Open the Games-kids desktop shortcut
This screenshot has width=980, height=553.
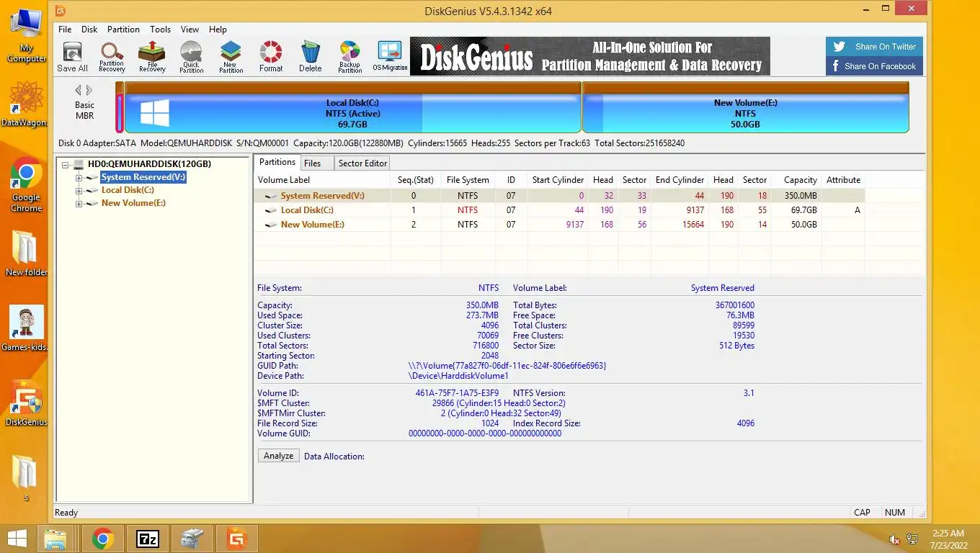coord(27,328)
